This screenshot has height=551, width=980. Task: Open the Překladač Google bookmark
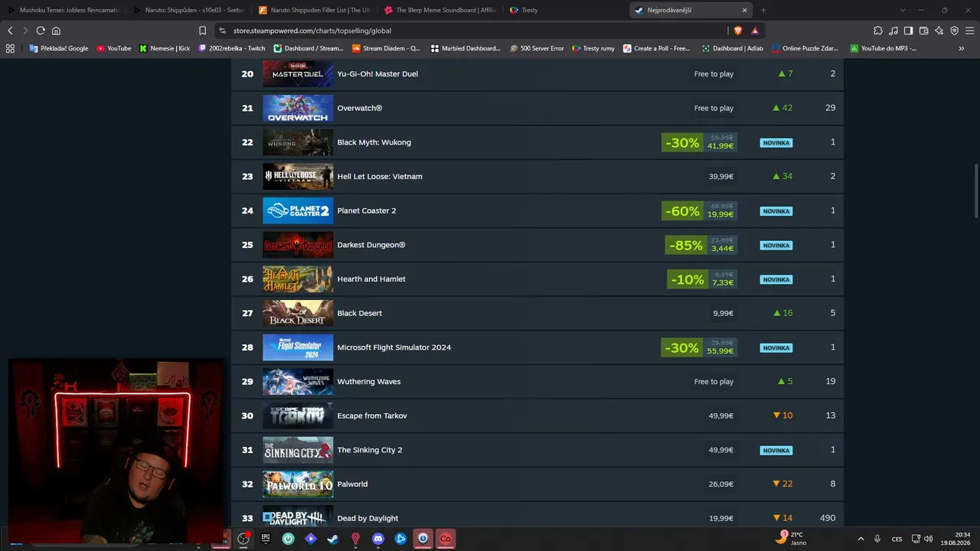(59, 48)
